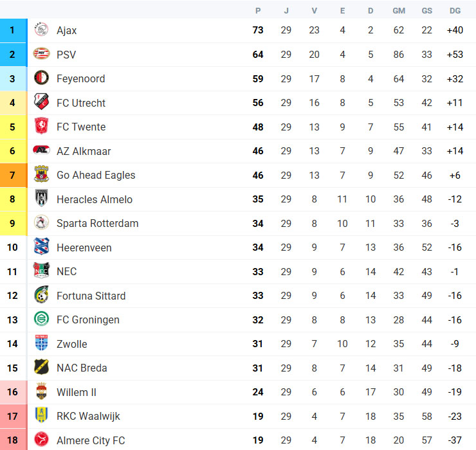Select the Almere City FC row
476x450 pixels.
(x=238, y=440)
